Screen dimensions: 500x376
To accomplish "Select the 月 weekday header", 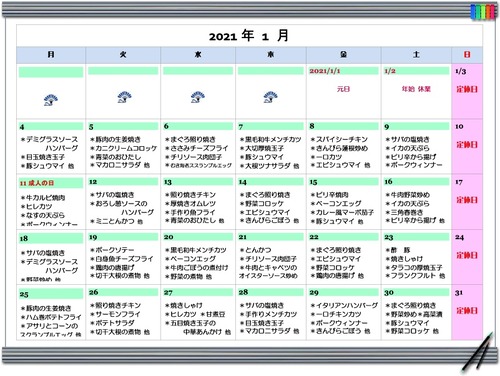I will [x=51, y=54].
